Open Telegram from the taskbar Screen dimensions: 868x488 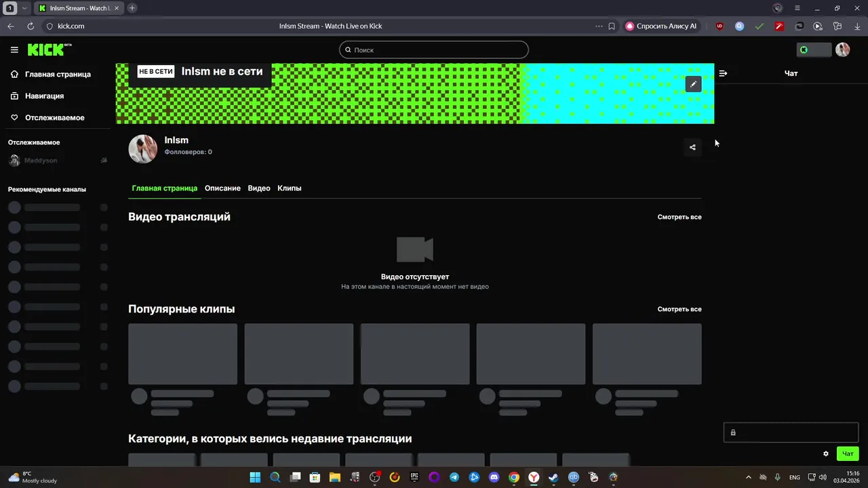pyautogui.click(x=454, y=477)
